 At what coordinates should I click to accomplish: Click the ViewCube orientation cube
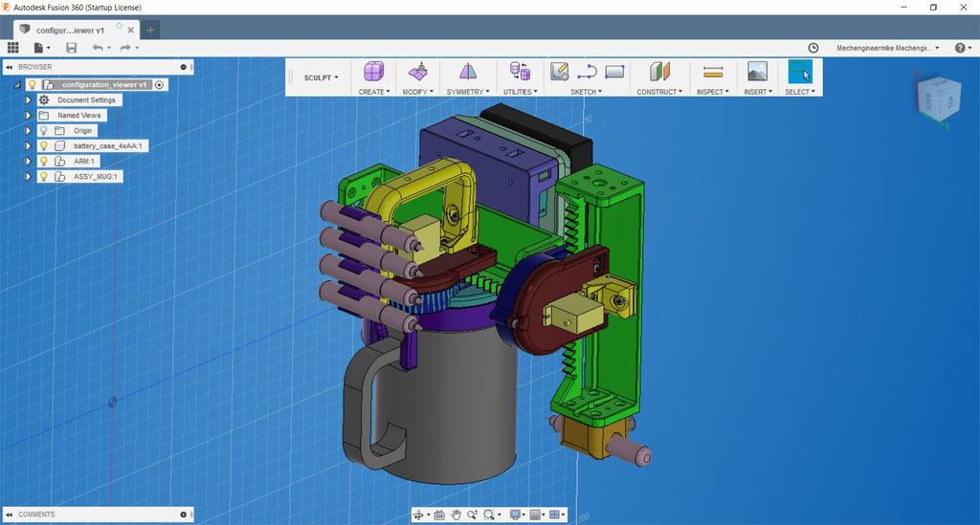pyautogui.click(x=939, y=99)
